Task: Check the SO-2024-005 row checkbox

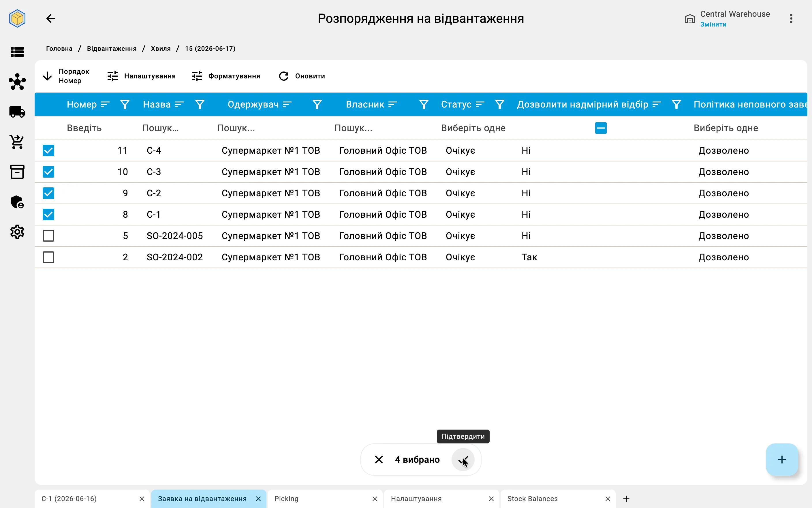Action: tap(48, 236)
